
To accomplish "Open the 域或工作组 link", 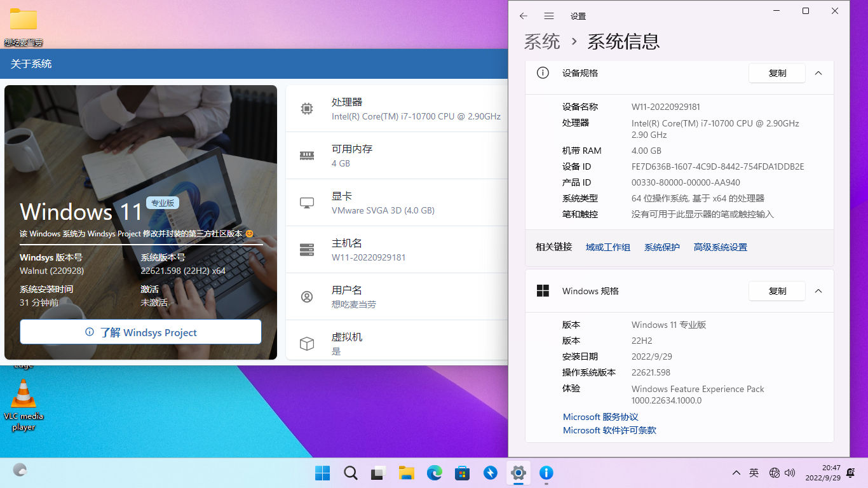I will click(x=607, y=247).
